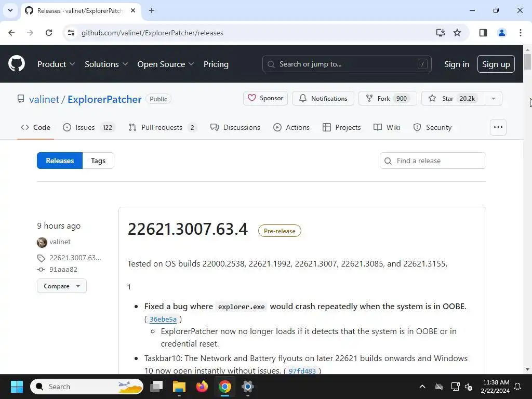Open the valinet owner link
The image size is (532, 399).
(x=44, y=99)
